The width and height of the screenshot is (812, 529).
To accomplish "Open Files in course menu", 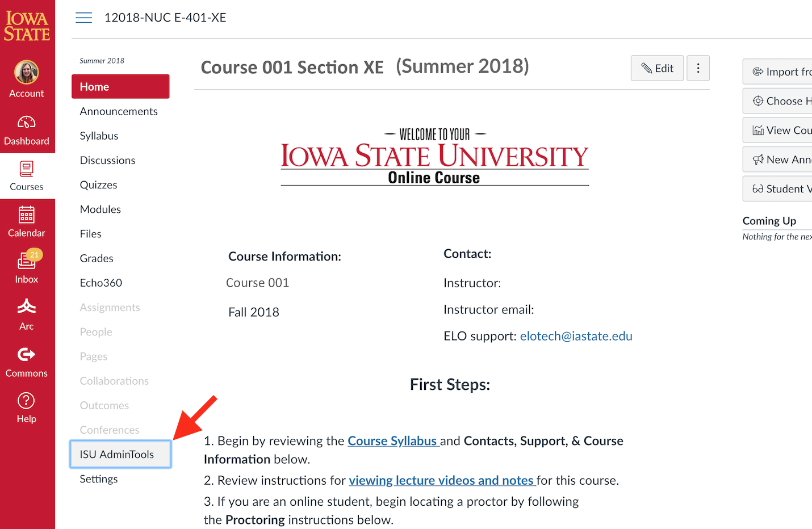I will click(x=90, y=233).
